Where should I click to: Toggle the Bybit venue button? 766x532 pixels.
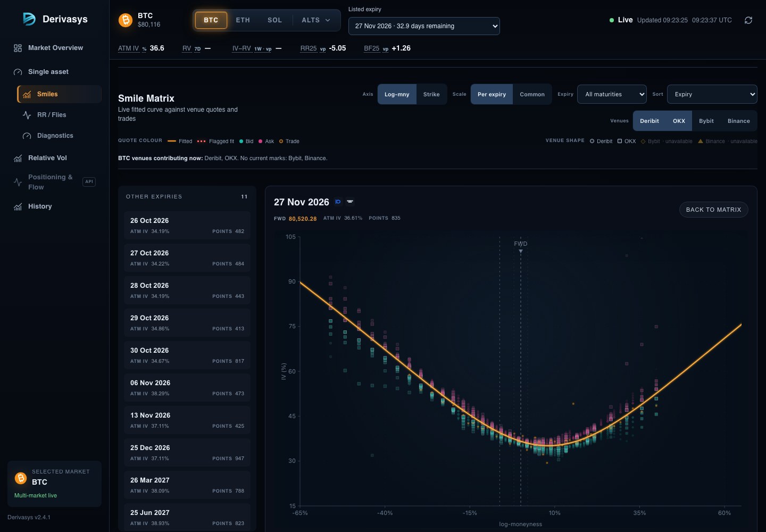(706, 121)
